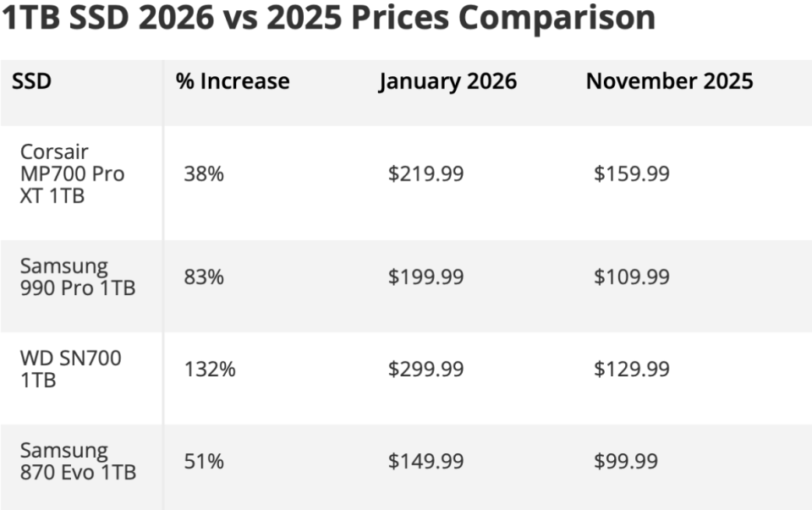Click the $299.99 price cell
This screenshot has width=812, height=510.
pyautogui.click(x=425, y=369)
